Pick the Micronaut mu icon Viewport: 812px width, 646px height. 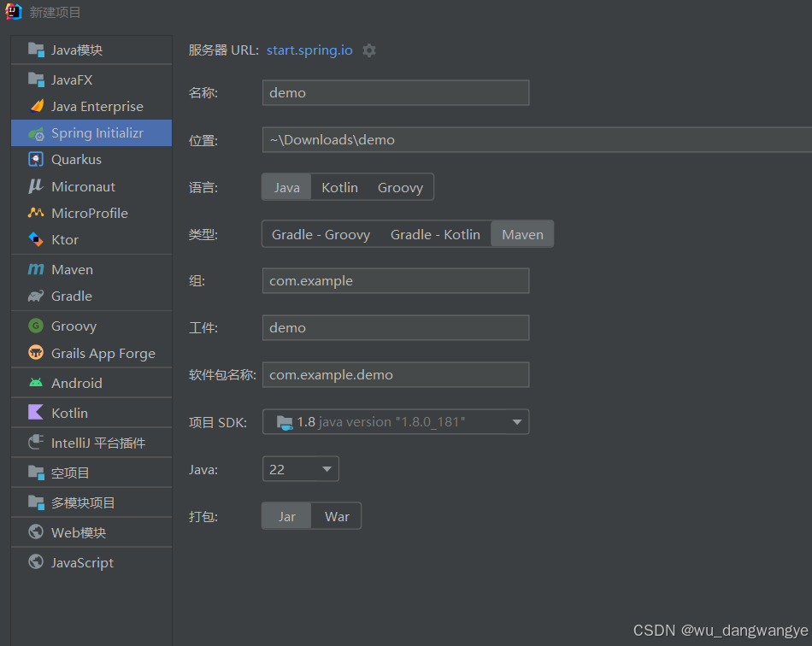point(36,186)
